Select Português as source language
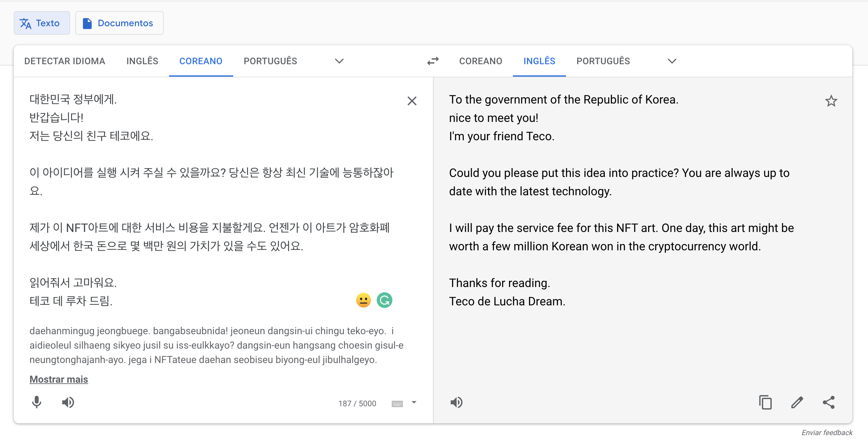 pos(270,61)
